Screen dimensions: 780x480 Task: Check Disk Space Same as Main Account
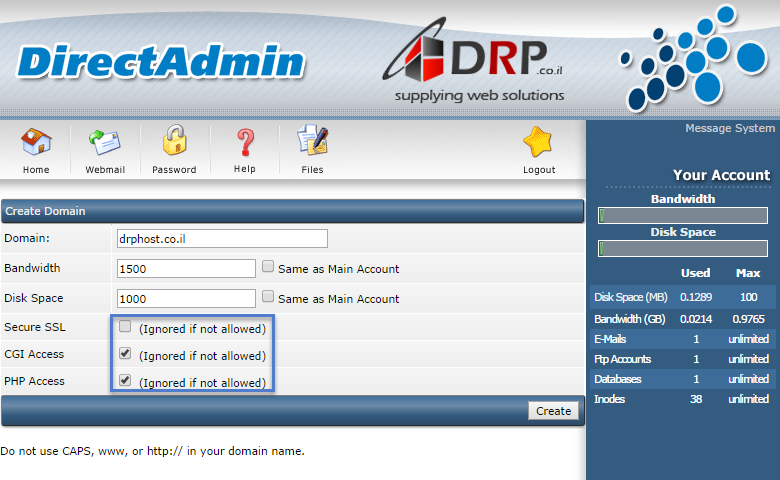(268, 297)
